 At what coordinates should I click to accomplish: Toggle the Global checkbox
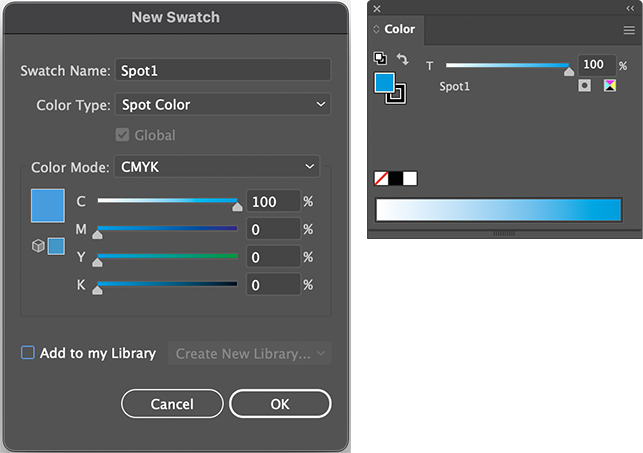(x=124, y=135)
